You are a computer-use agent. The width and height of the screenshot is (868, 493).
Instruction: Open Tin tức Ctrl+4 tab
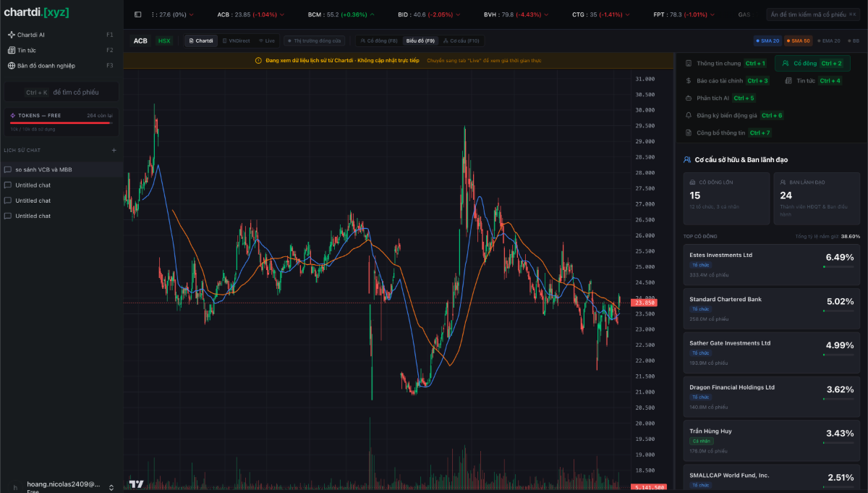812,81
